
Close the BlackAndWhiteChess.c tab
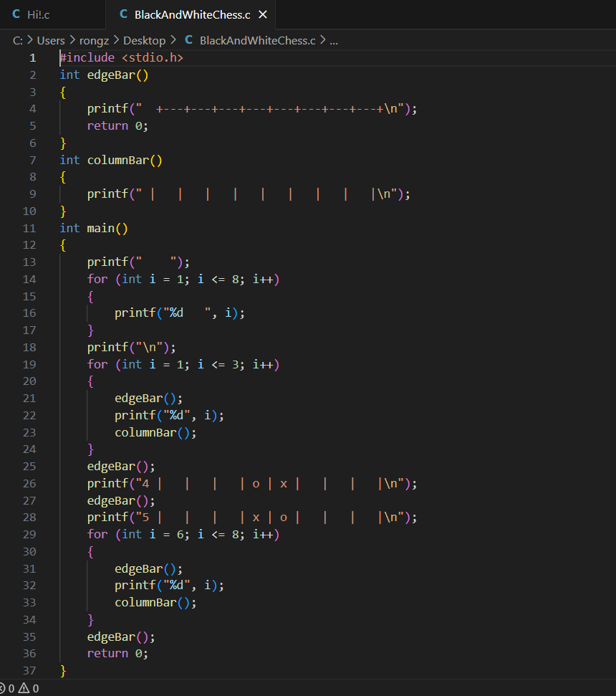tap(263, 14)
